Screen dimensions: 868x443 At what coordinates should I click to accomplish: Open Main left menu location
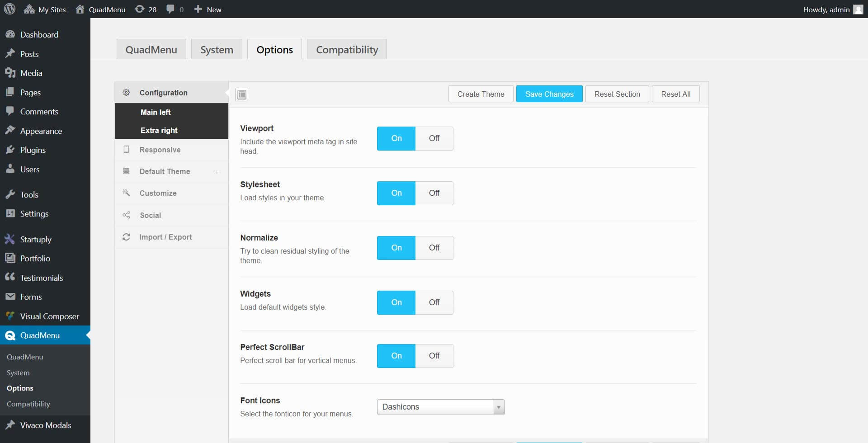171,112
